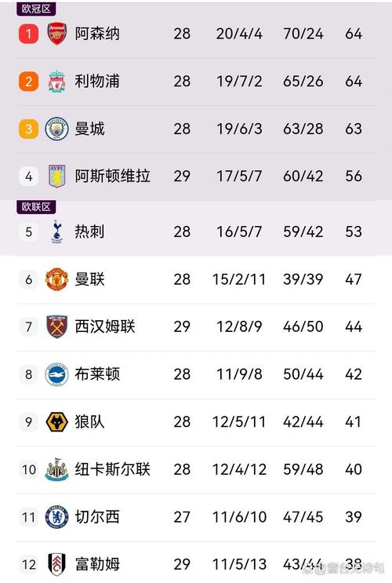
Task: Open the Newcastle United crest
Action: coord(57,469)
